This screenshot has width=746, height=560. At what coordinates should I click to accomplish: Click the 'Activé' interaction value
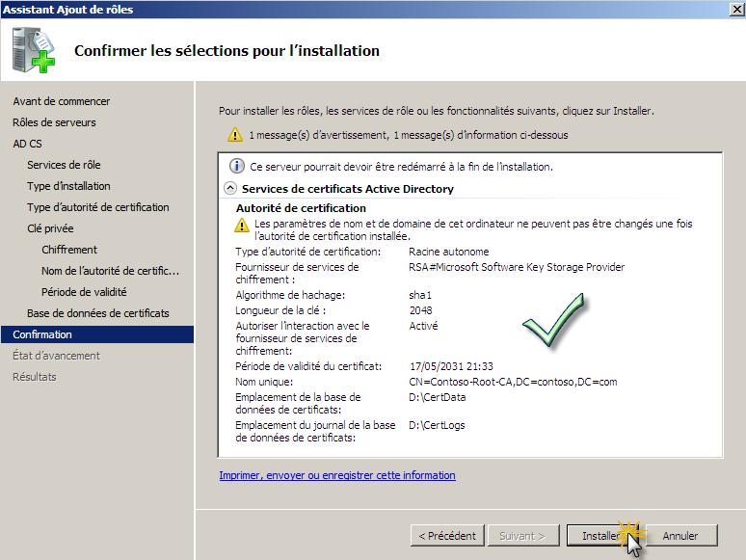tap(423, 326)
